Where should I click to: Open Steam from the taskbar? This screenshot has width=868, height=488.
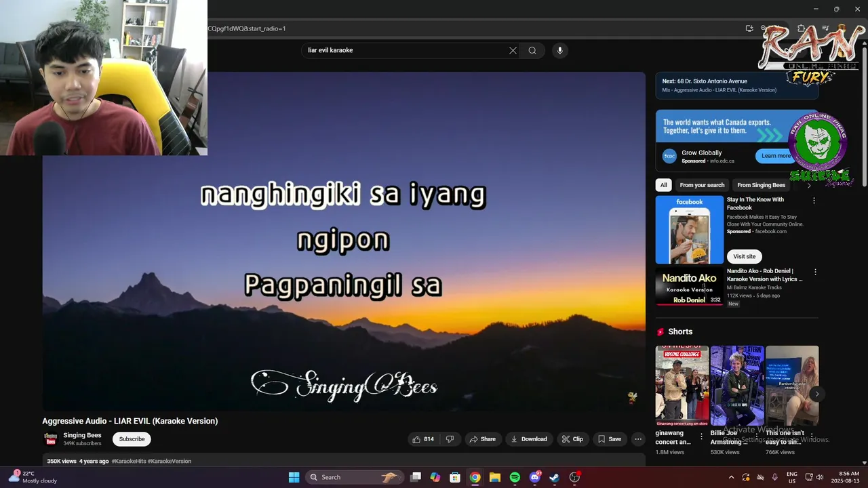(x=554, y=477)
